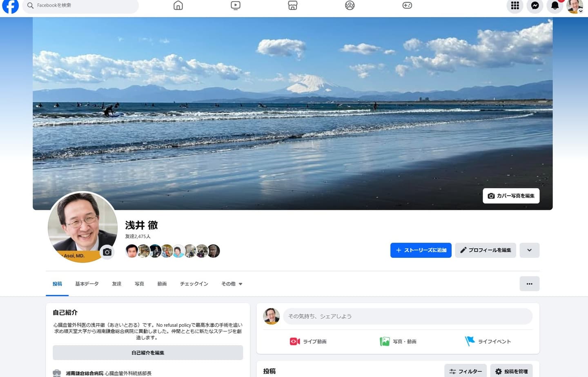Screen dimensions: 588x377
Task: Click the カバー写真を編集 button
Action: click(x=511, y=196)
